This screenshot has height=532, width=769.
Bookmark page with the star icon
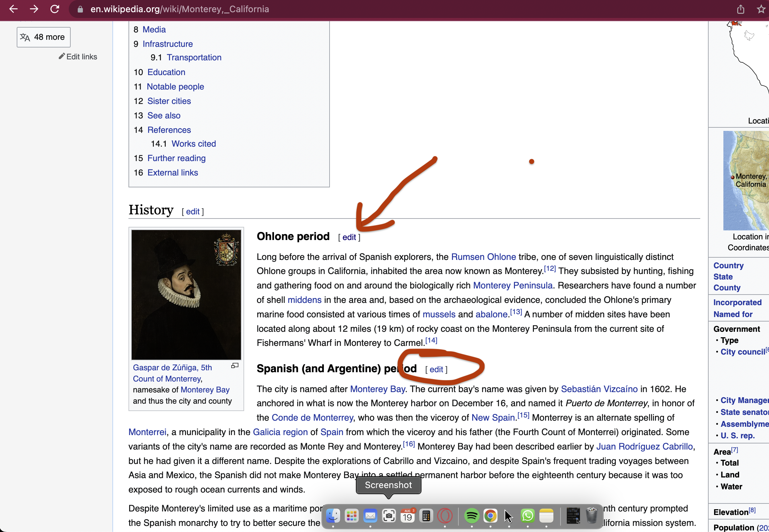pos(761,9)
